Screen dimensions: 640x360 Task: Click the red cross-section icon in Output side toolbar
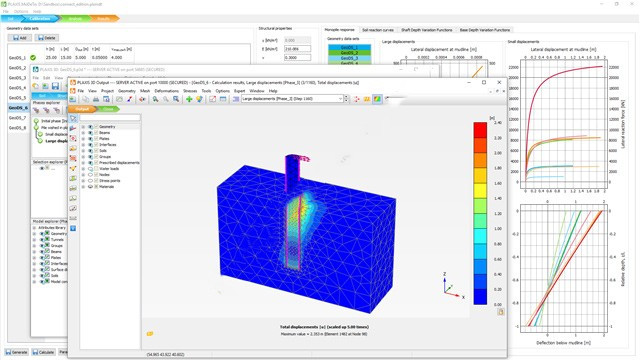(x=73, y=158)
